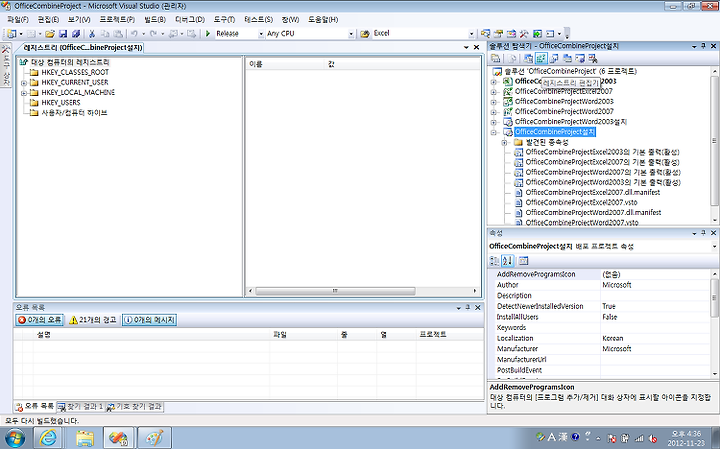Screen dimensions: 720x449
Task: Toggle auto-hide pin on Error List panel
Action: [x=468, y=307]
